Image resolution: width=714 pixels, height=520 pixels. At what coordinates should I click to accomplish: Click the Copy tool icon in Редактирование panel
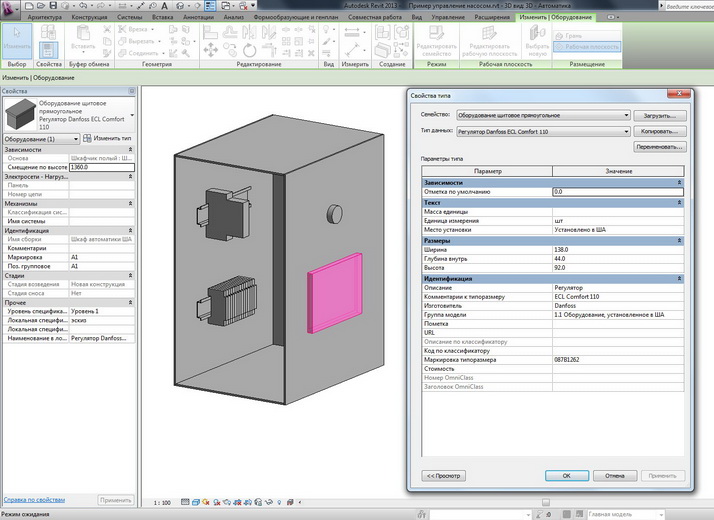(x=230, y=50)
